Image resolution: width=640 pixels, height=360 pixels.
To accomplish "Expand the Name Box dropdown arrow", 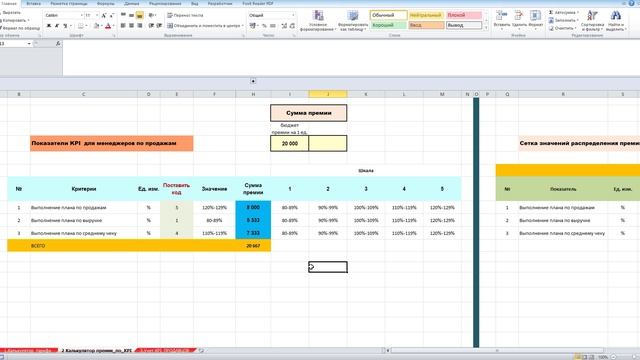I will 29,43.
